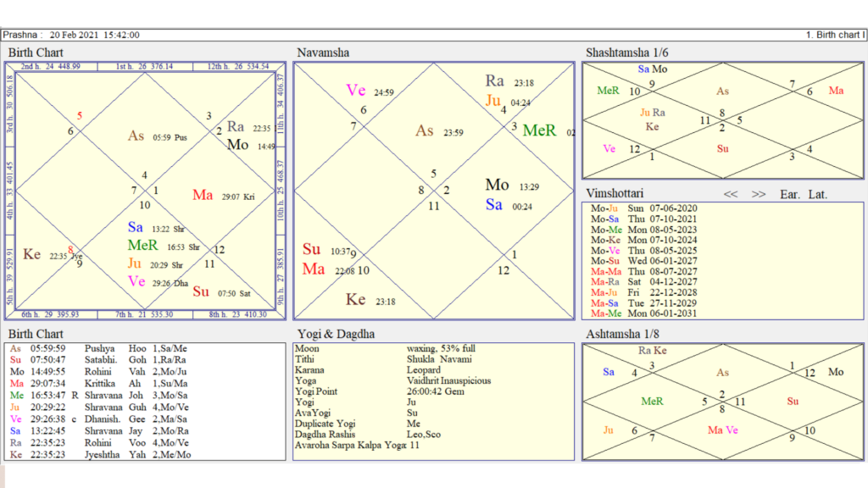Select the Ma-Ra dasha row
This screenshot has width=868, height=488.
[x=643, y=281]
